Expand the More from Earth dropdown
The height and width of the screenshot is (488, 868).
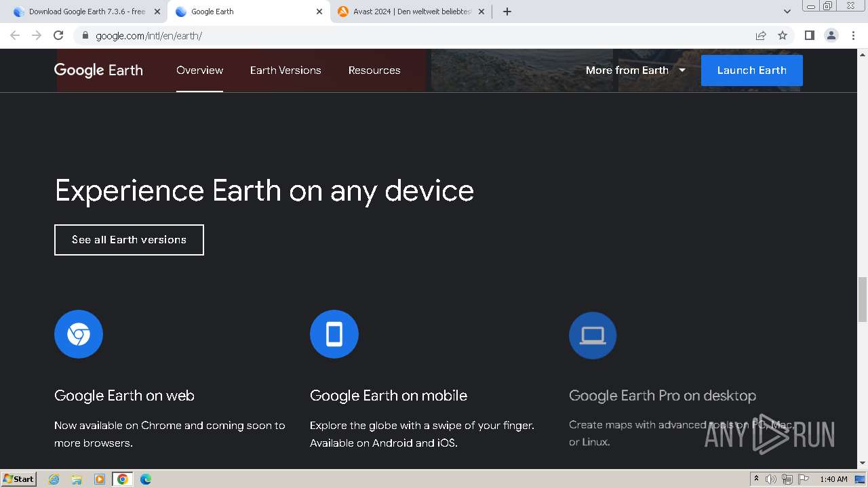[636, 70]
